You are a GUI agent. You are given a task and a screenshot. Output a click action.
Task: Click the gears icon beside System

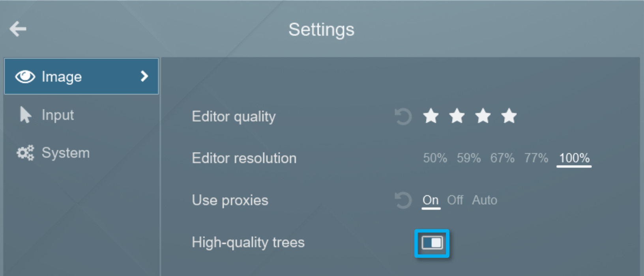[x=24, y=153]
